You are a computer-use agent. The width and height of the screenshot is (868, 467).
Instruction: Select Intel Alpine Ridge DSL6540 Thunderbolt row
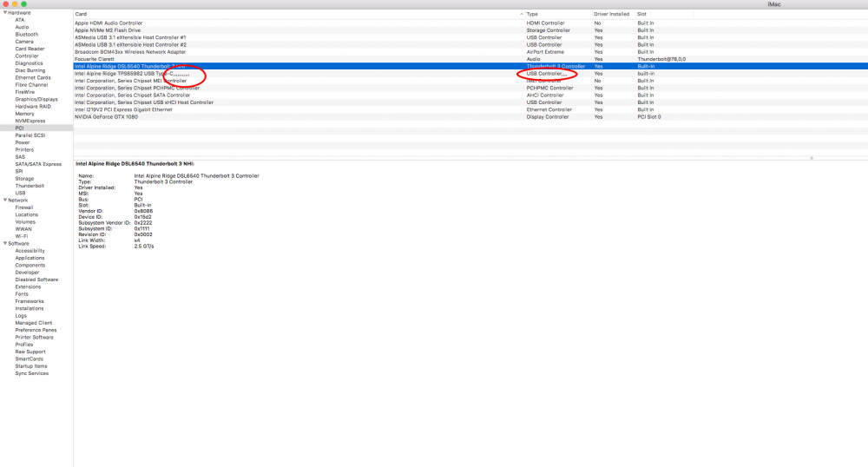pos(470,66)
